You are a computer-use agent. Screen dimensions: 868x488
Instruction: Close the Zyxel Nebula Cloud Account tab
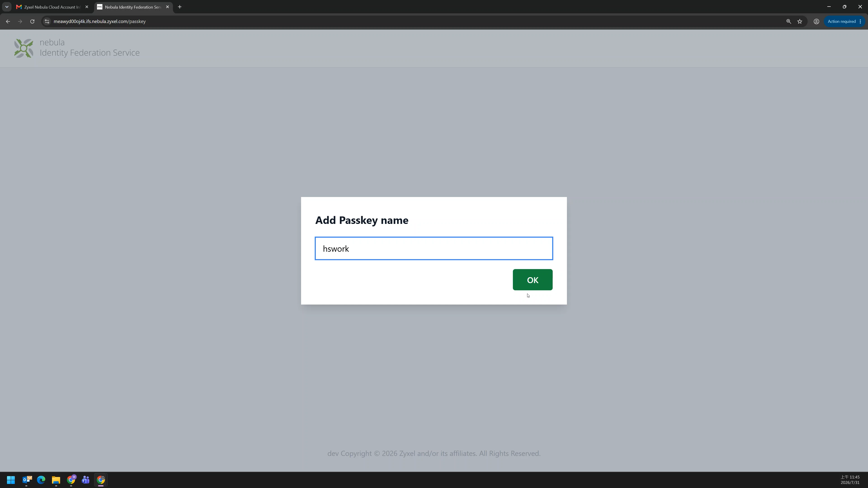[x=87, y=7]
